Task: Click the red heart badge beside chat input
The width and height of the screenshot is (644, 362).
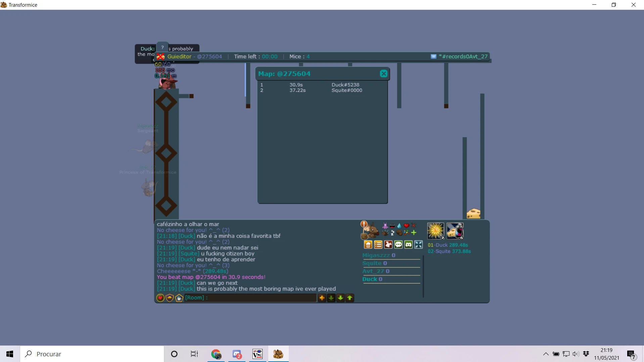Action: (x=160, y=298)
